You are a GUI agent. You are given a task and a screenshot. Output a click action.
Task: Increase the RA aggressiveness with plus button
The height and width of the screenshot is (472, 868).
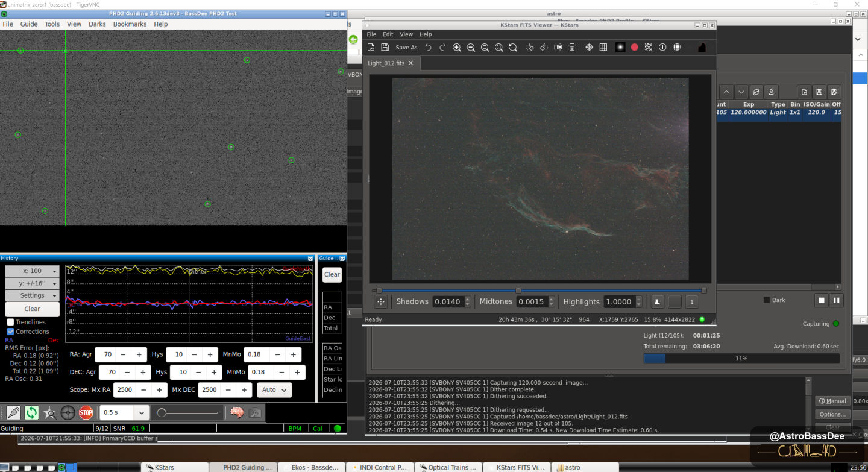139,355
